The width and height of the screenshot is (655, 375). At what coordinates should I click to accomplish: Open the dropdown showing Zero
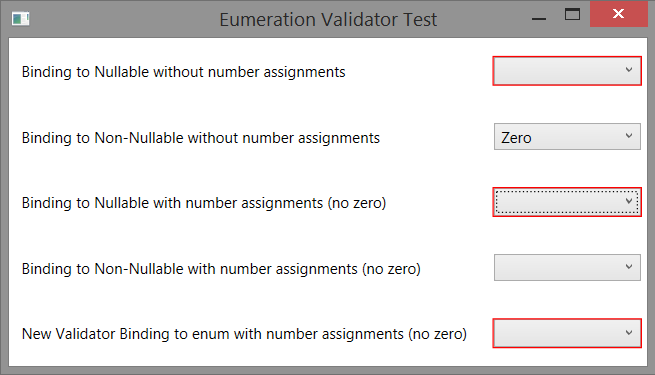click(x=567, y=137)
